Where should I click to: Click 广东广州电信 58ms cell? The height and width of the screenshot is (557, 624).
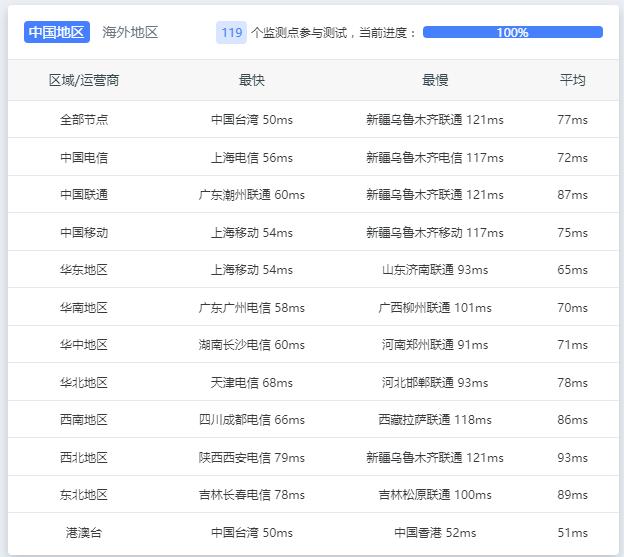pyautogui.click(x=252, y=308)
